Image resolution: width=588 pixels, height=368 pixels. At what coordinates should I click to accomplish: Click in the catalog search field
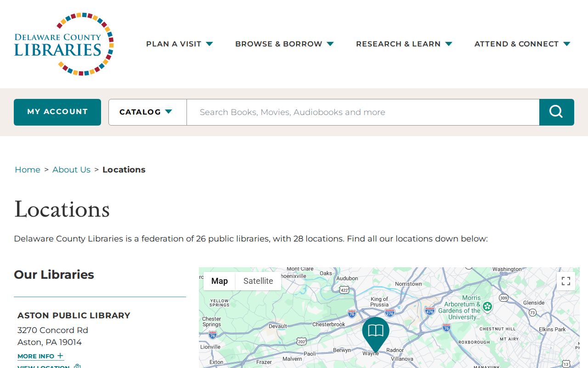(363, 112)
